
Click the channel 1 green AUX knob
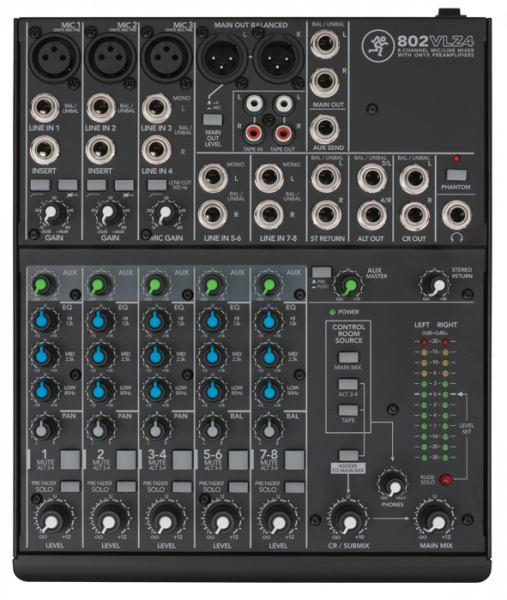click(x=43, y=285)
